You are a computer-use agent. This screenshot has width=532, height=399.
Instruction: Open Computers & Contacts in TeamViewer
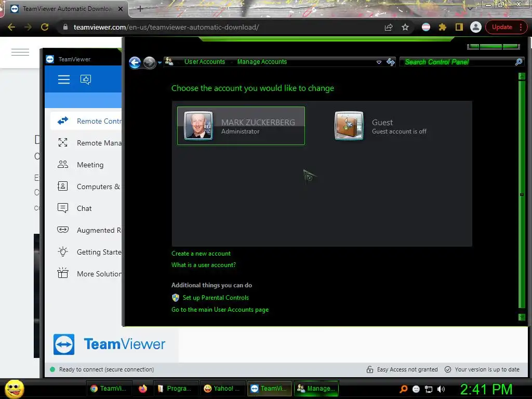(87, 187)
